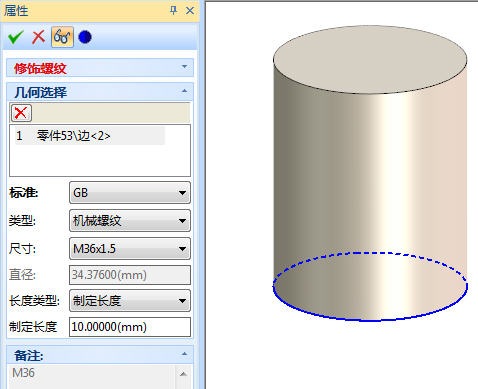Collapse the 备注 section

(x=184, y=354)
